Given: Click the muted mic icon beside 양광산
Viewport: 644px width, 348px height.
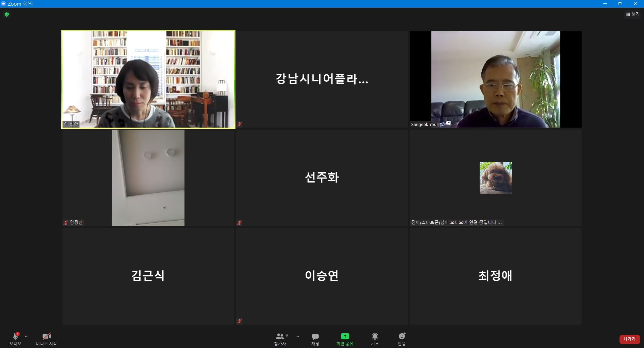Looking at the screenshot, I should pos(66,222).
